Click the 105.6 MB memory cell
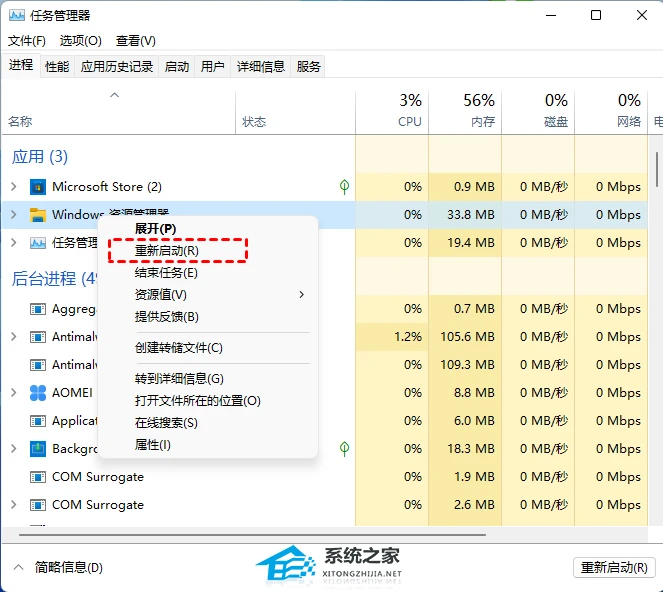Viewport: 663px width, 592px height. tap(467, 337)
